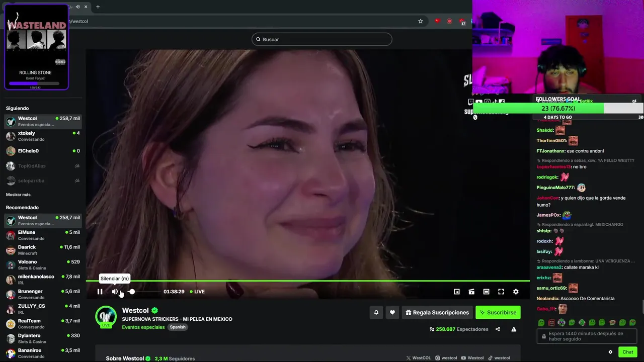Open offline channel TopKidAlias
Screen dimensions: 644x362
coord(43,166)
